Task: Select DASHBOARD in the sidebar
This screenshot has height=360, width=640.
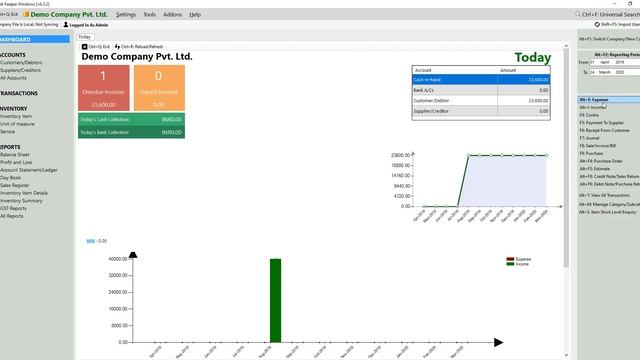Action: [35, 39]
